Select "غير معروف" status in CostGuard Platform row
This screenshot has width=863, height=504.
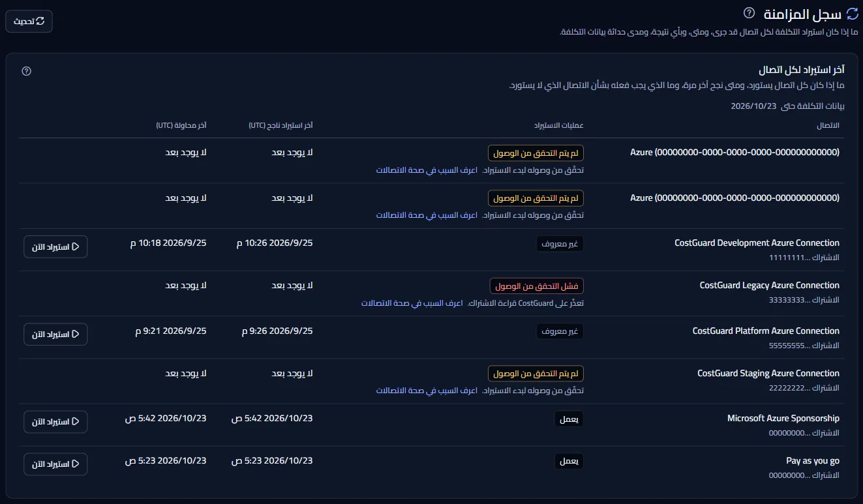click(x=560, y=332)
